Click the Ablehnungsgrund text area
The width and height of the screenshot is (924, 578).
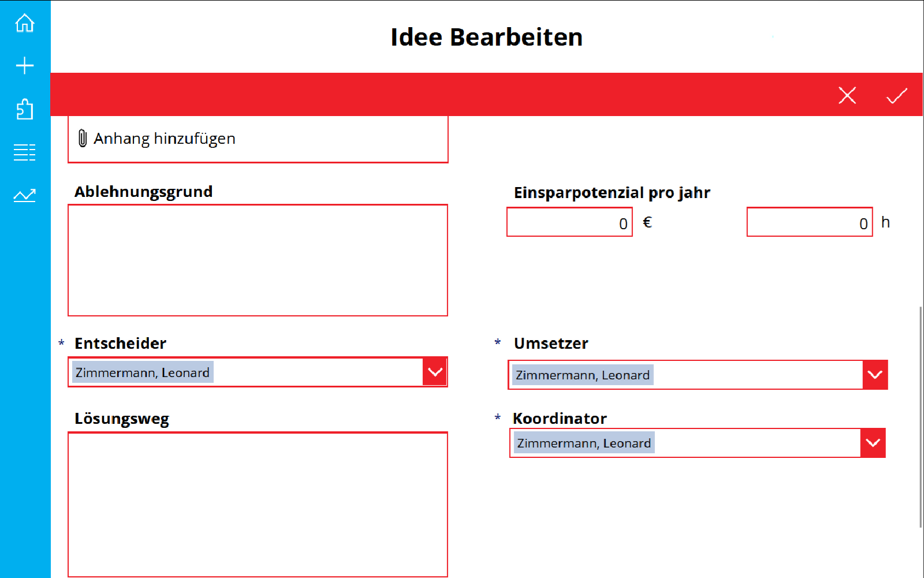[x=258, y=260]
